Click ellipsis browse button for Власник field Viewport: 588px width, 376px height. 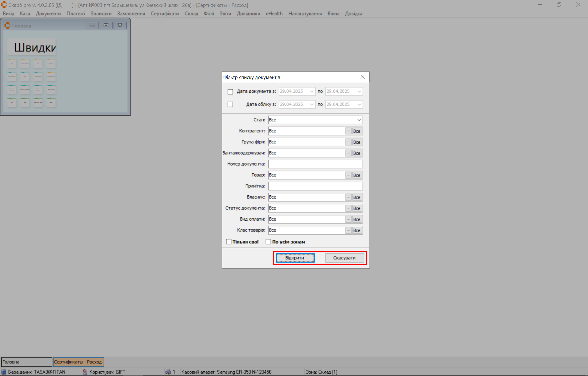pyautogui.click(x=348, y=197)
